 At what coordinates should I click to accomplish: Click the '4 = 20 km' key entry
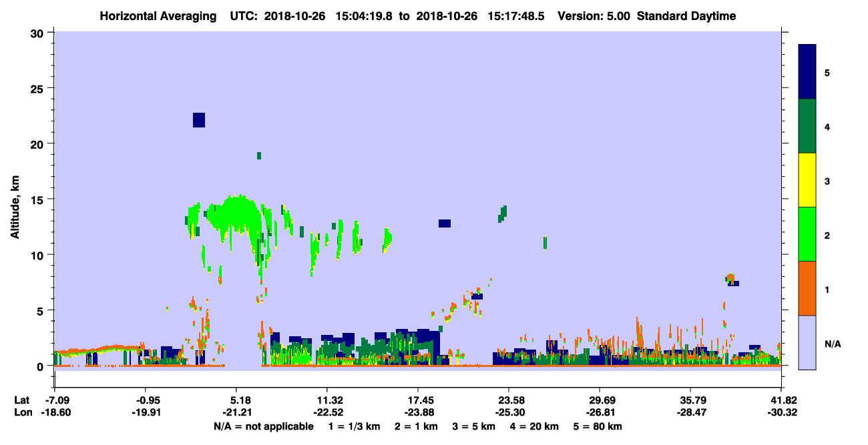(x=535, y=426)
